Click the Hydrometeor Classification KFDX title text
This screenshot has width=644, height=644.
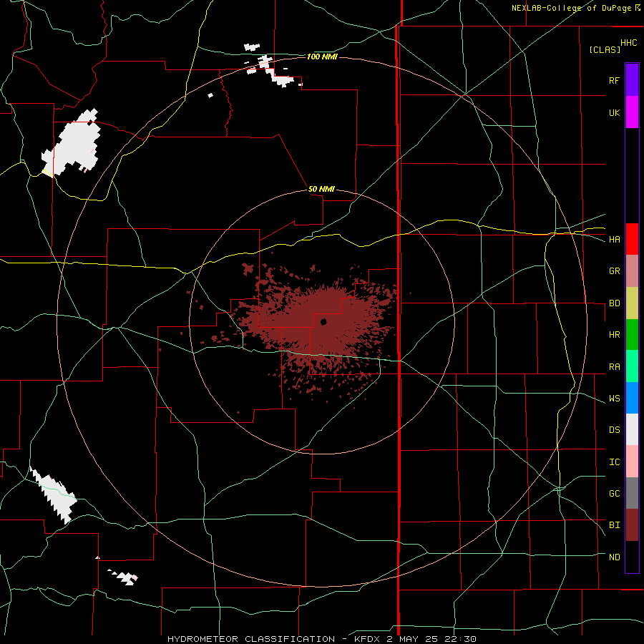coord(321,639)
